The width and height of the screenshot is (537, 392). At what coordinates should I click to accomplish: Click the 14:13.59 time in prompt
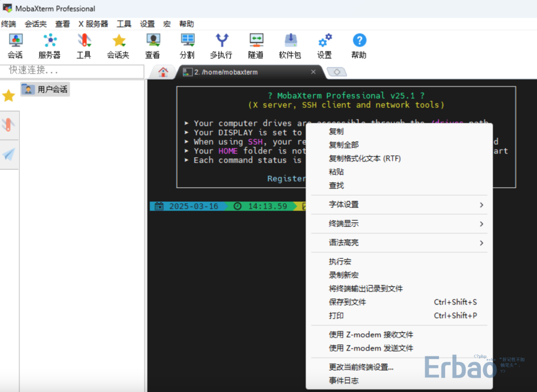pos(267,206)
